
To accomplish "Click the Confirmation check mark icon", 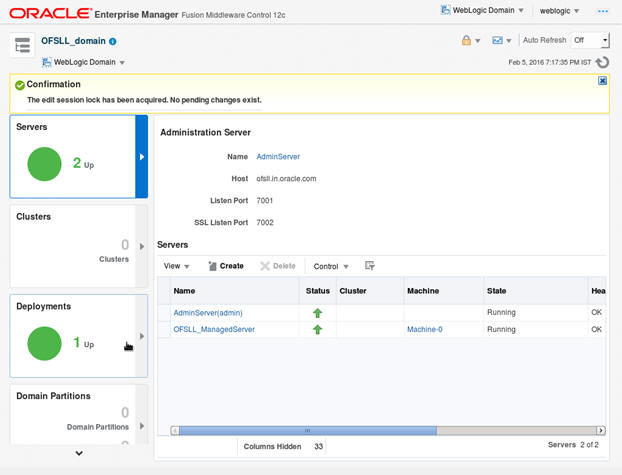I will [20, 85].
